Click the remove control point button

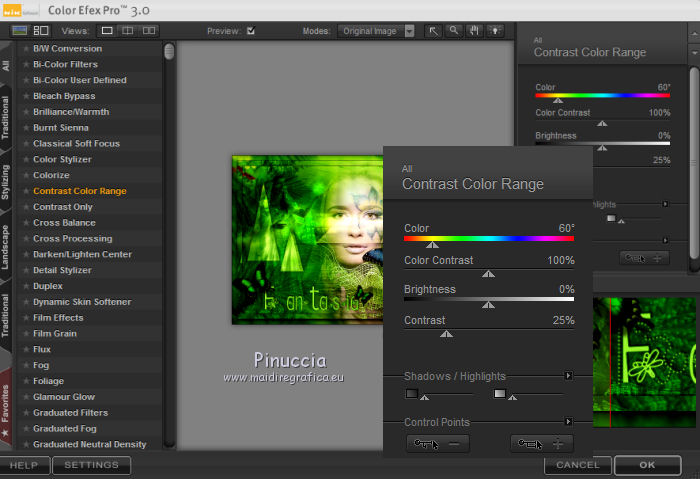click(438, 443)
